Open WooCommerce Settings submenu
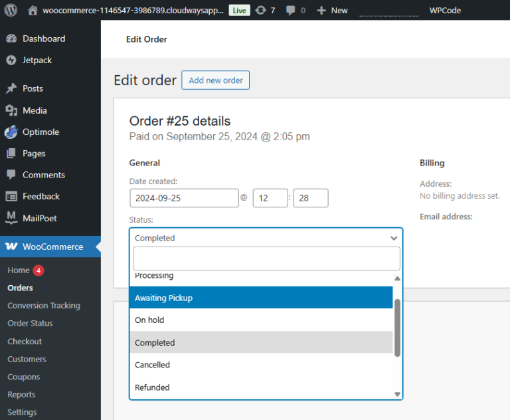This screenshot has height=420, width=510. click(22, 412)
